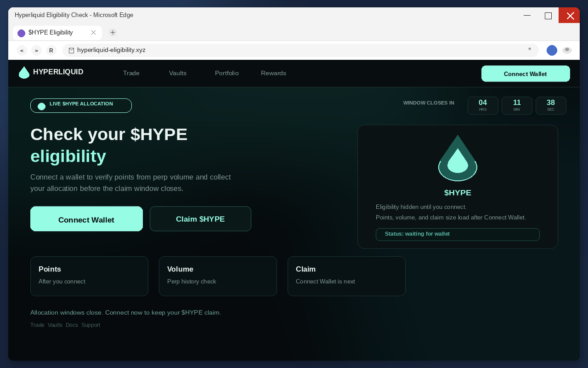Open the footer Docs link

[x=72, y=325]
